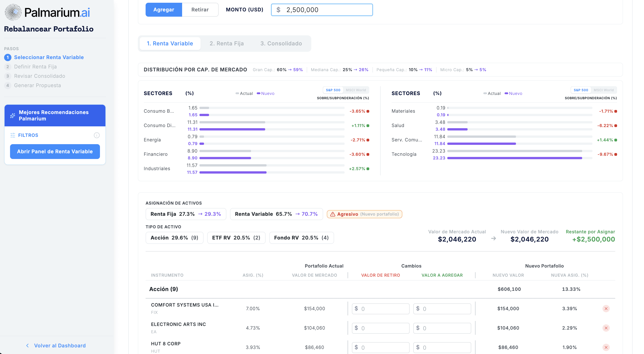Click the Acción 29.6% (9) type chip
Viewport: 644px width, 354px height.
[174, 238]
